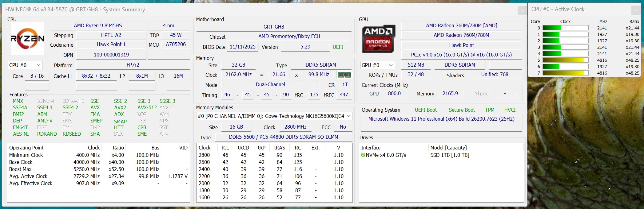Close the CPU #0 Active Clock panel
This screenshot has height=209, width=644.
[x=636, y=10]
